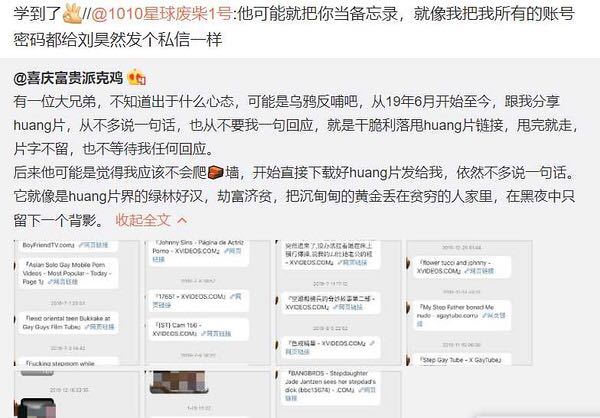Open the thumbnail starting with BANGBROS
This screenshot has height=418, width=600.
point(339,394)
